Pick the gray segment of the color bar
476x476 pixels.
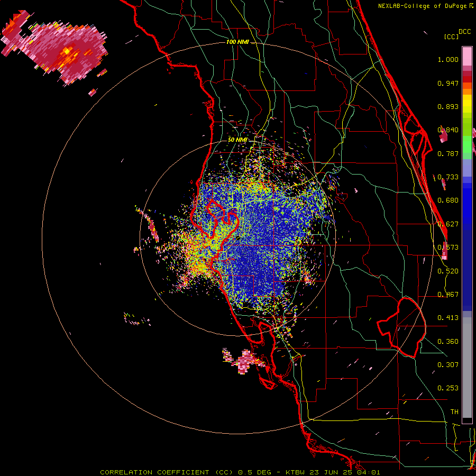(467, 368)
